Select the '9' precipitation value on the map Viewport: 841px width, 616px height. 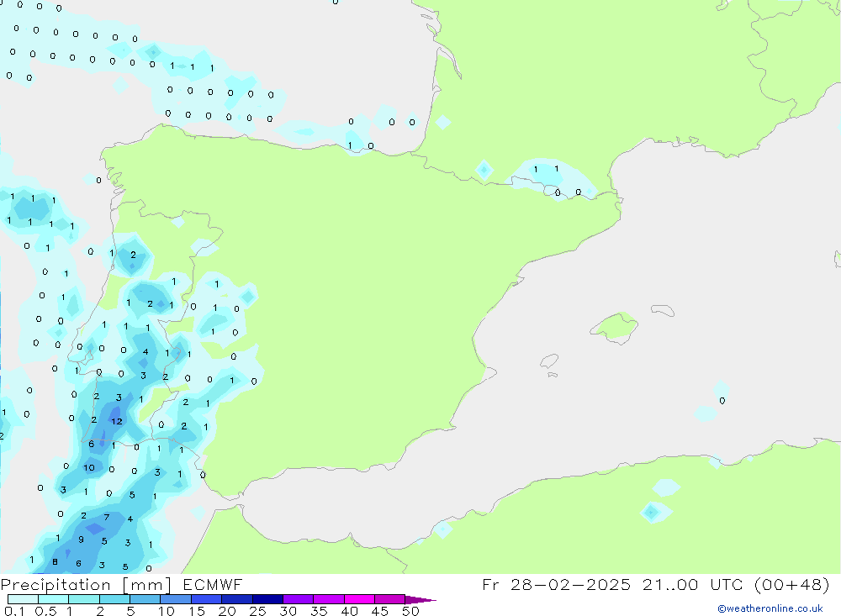(81, 540)
